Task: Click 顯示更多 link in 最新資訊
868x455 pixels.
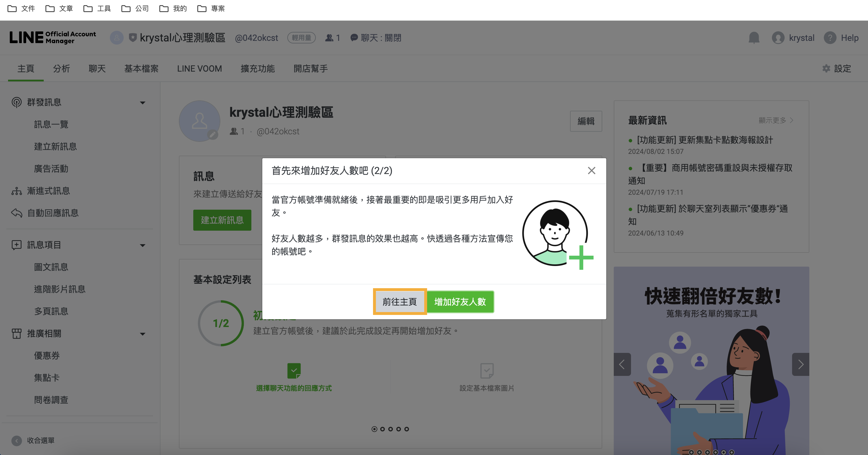Action: (x=776, y=120)
